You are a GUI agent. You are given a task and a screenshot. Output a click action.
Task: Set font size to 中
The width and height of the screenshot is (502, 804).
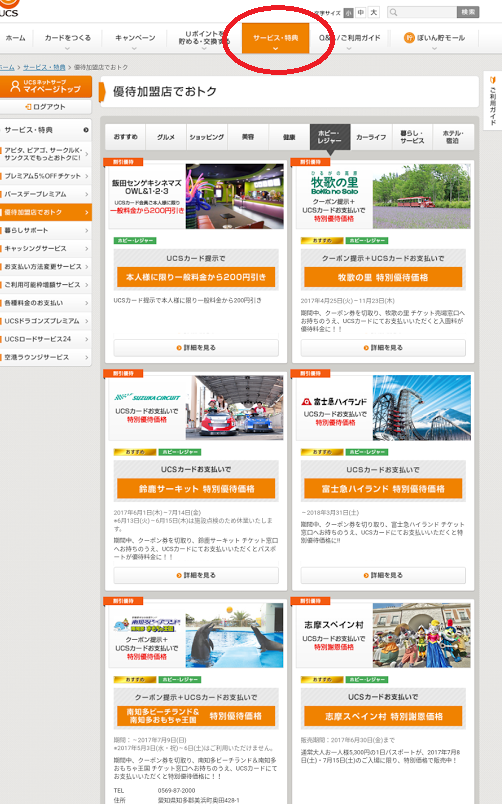coord(361,12)
